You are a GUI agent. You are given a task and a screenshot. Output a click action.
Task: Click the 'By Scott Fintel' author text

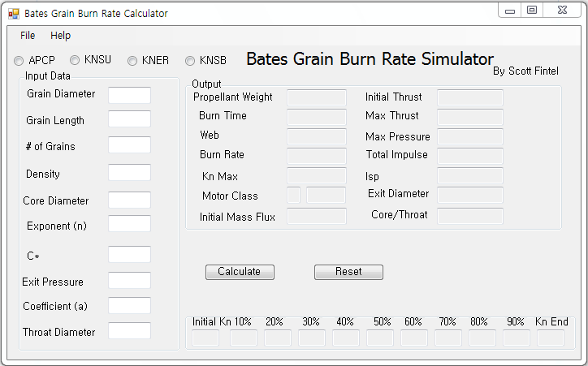[x=525, y=71]
